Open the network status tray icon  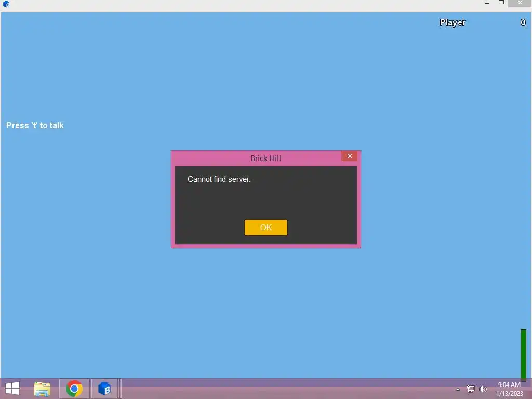pos(471,389)
